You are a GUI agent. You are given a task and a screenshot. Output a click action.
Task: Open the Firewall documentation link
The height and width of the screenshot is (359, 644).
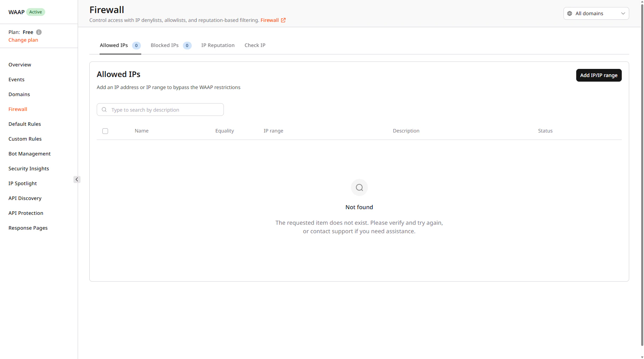pyautogui.click(x=269, y=20)
